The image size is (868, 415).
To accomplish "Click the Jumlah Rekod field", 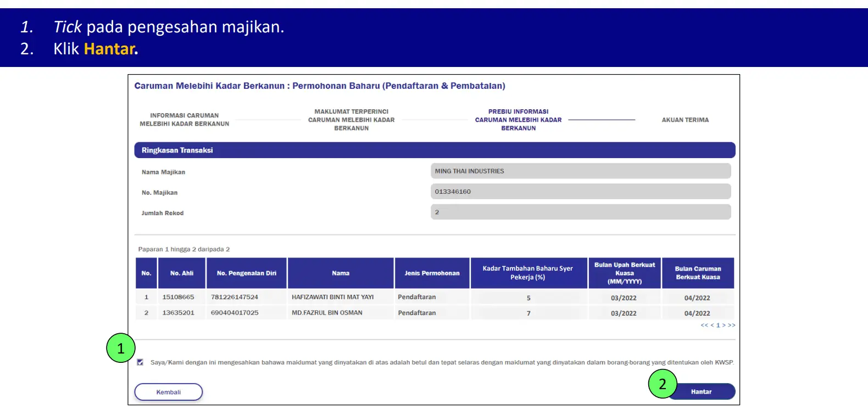I will point(581,212).
